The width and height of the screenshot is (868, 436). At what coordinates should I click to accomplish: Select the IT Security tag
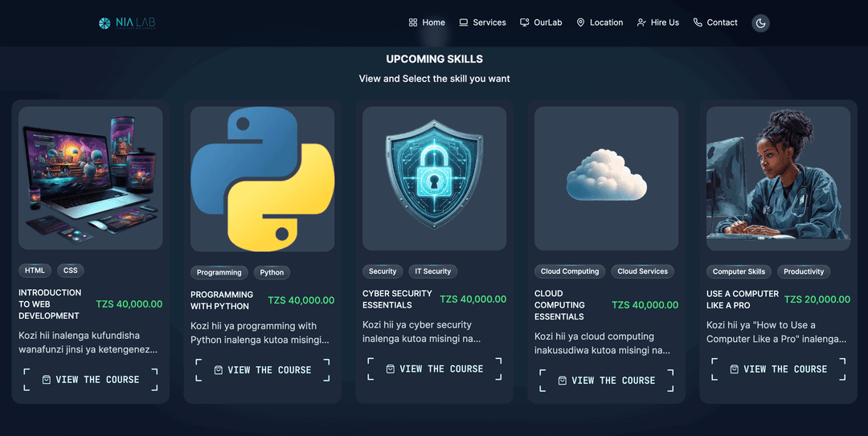pyautogui.click(x=433, y=271)
